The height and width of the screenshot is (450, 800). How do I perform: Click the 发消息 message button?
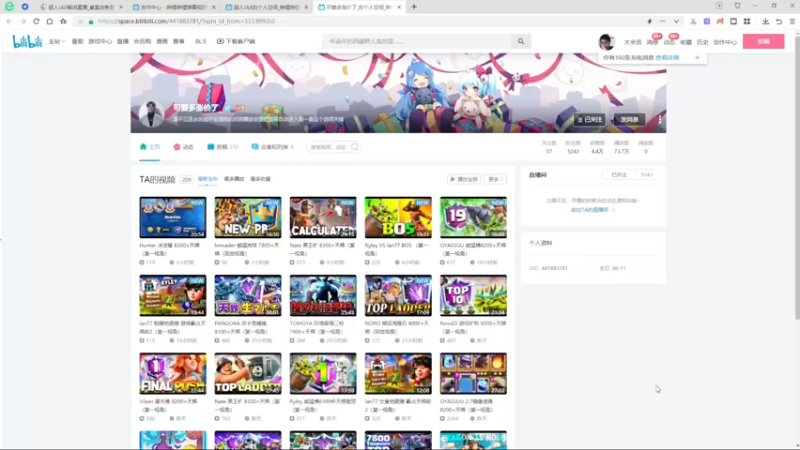pos(629,119)
